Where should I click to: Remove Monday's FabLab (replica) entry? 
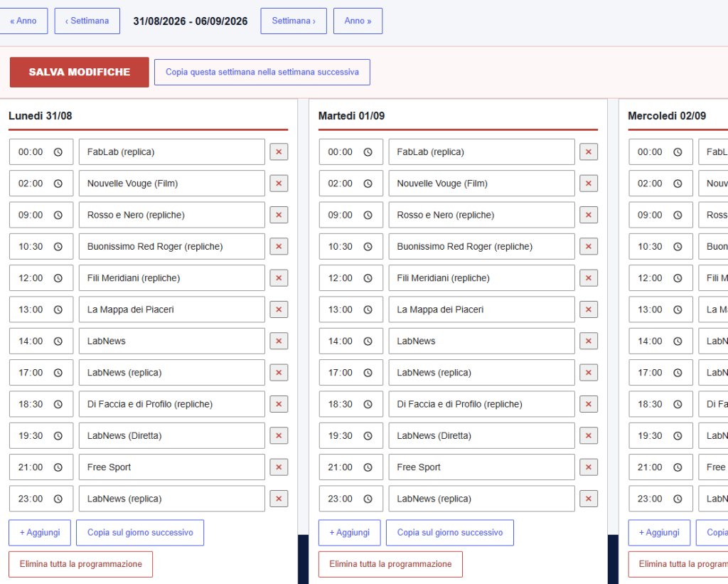coord(279,152)
